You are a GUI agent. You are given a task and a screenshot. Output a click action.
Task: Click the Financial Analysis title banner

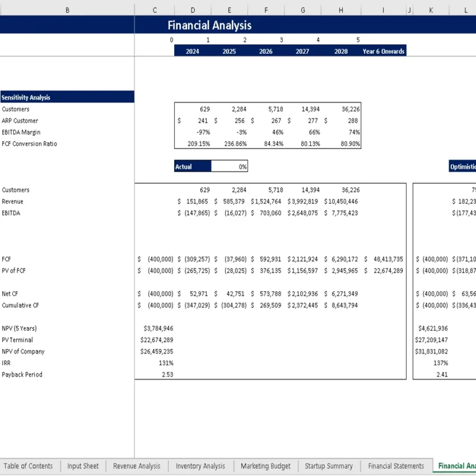tap(209, 25)
